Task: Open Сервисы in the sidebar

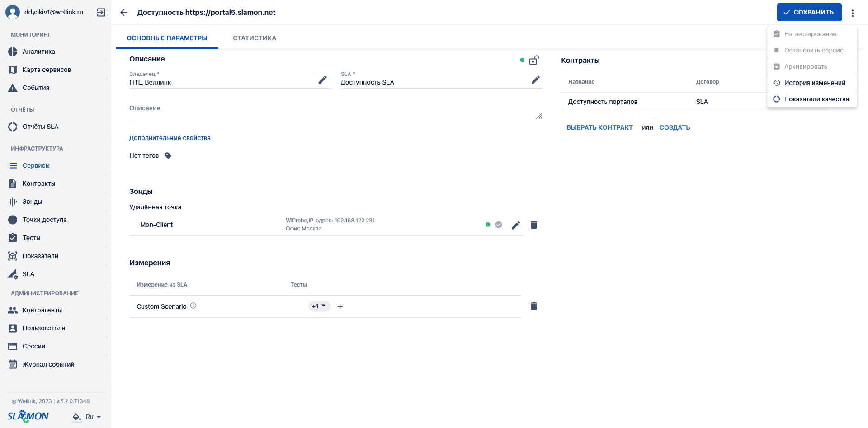Action: pyautogui.click(x=56, y=165)
